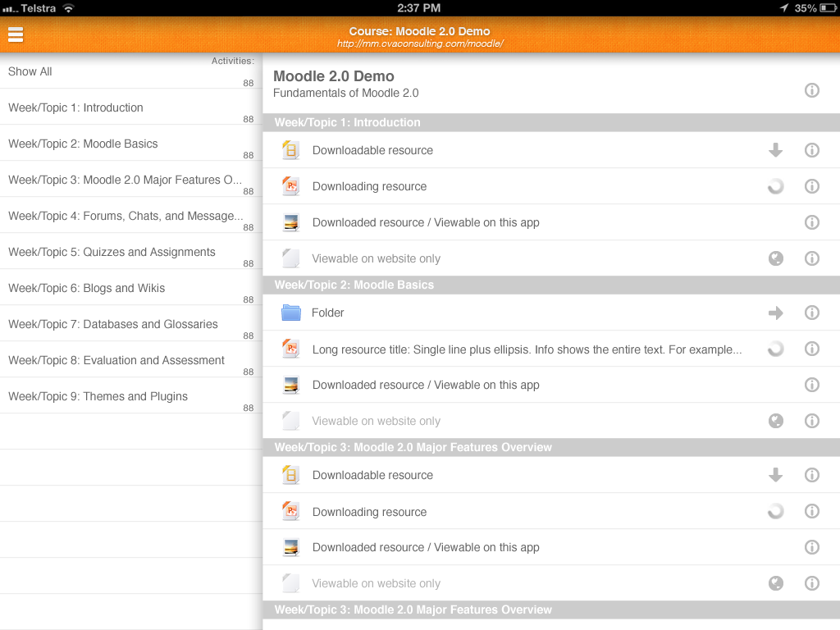
Task: Click Week/Topic 1: Introduction section header
Action: coord(551,123)
